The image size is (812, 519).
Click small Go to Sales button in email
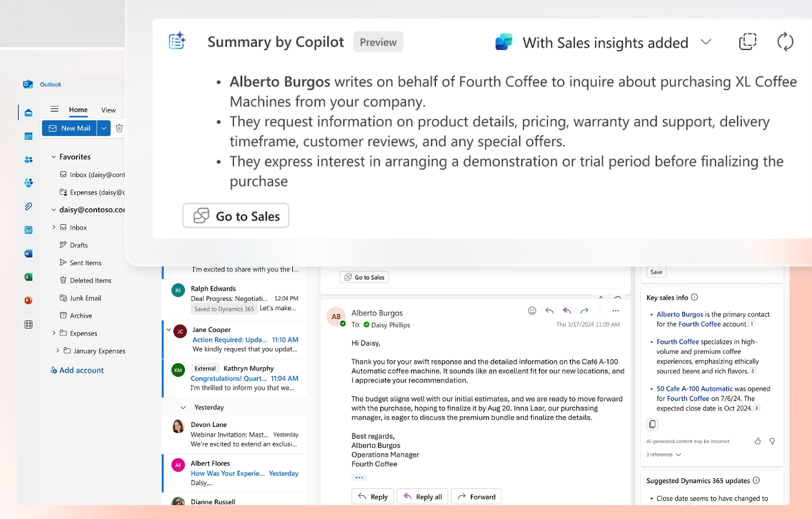pos(364,277)
